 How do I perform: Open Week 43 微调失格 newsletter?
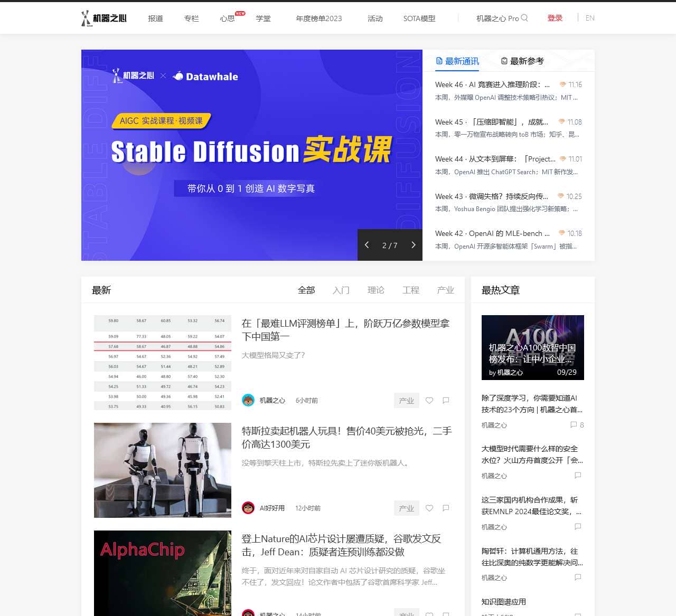(492, 196)
